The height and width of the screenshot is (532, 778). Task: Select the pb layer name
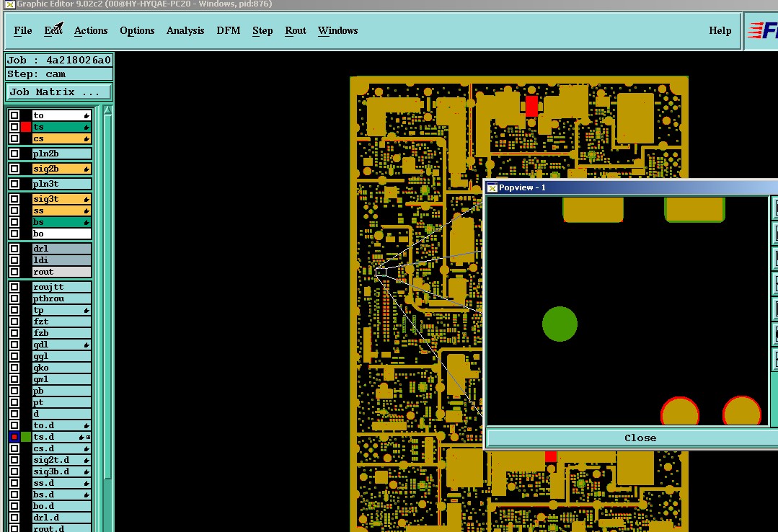(x=61, y=391)
